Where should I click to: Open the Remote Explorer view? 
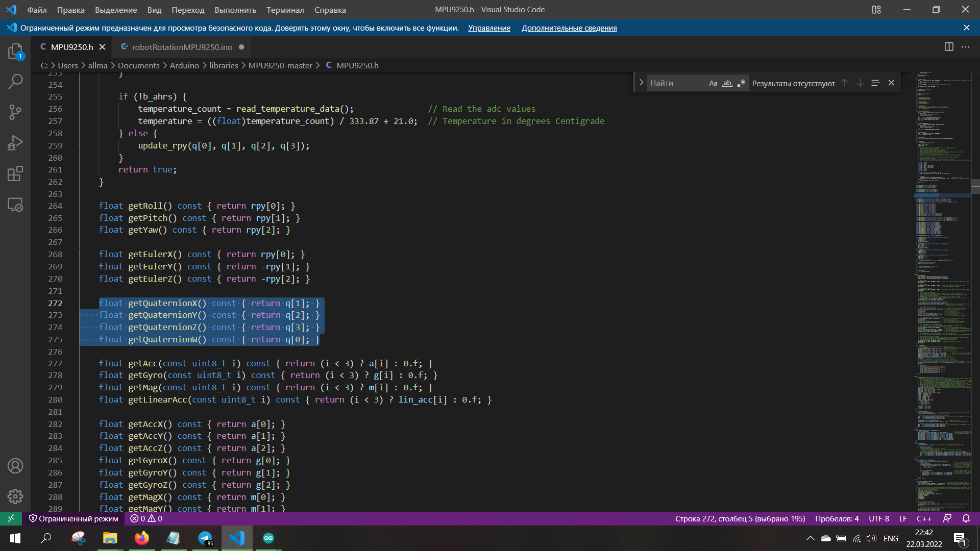(x=15, y=205)
